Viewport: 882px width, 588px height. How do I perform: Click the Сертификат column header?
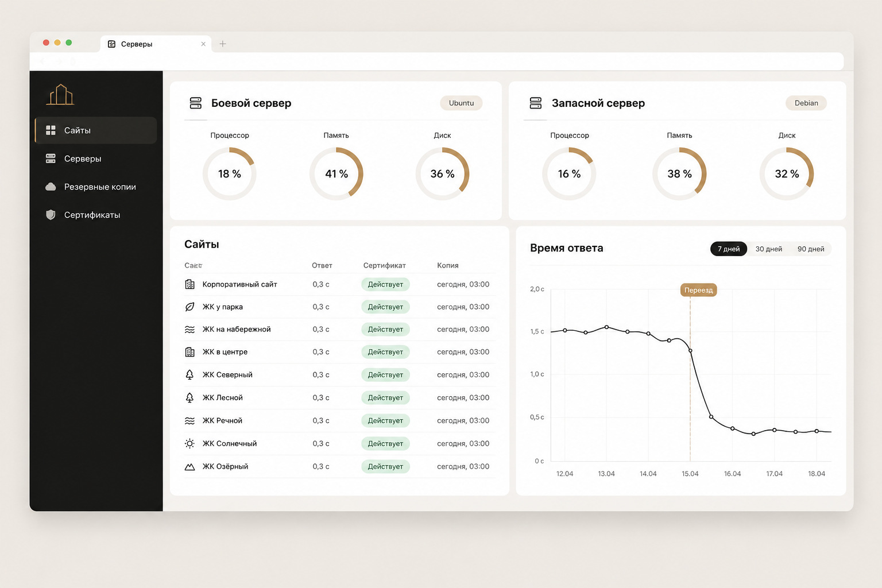pos(384,265)
